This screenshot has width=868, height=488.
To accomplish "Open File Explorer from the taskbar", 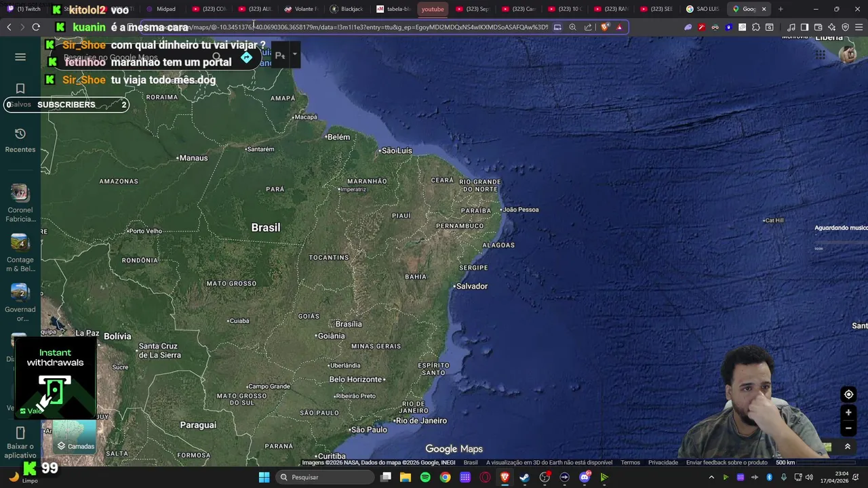I will 406,477.
